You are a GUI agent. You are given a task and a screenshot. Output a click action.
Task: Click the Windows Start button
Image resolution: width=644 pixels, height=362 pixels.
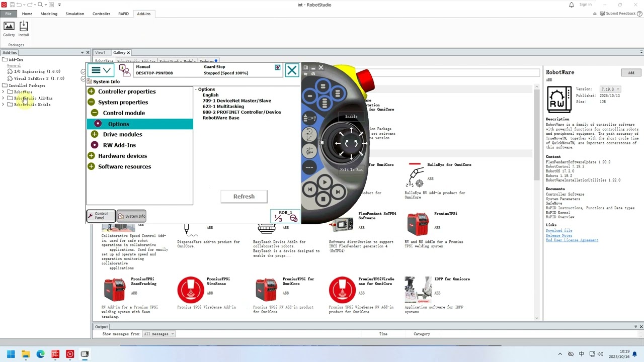point(11,354)
